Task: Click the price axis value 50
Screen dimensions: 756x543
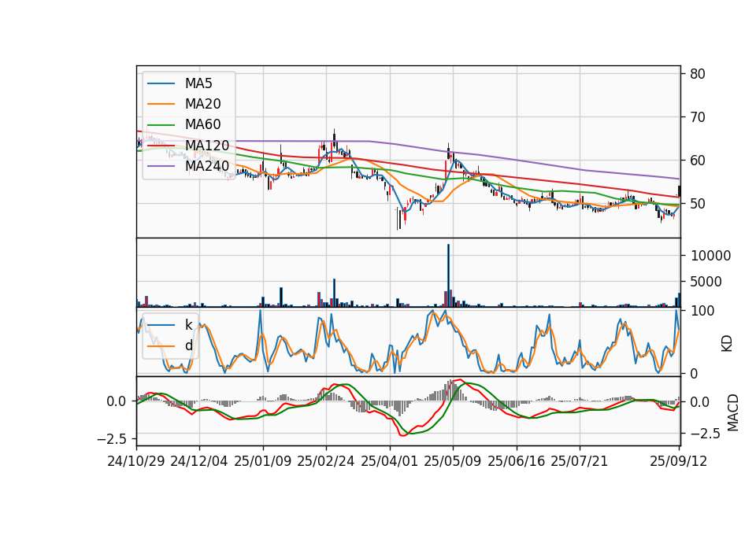Action: (x=698, y=203)
